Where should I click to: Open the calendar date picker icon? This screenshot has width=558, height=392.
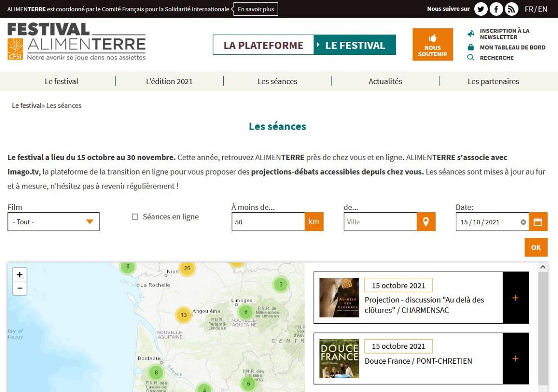(x=538, y=222)
